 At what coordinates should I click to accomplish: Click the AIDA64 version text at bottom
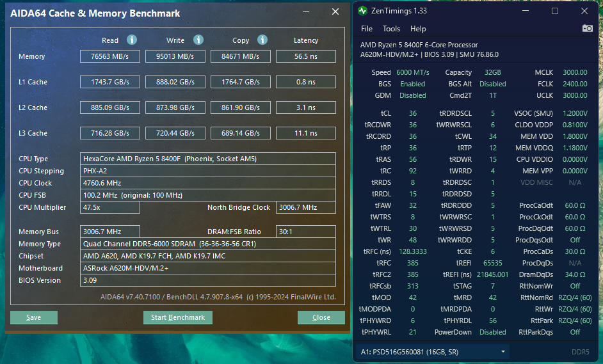tap(218, 297)
